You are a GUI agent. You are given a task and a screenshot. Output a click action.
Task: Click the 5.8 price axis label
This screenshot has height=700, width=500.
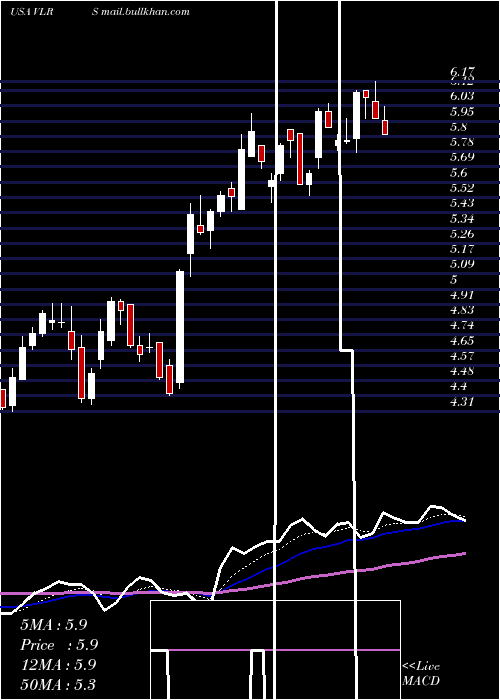(459, 126)
